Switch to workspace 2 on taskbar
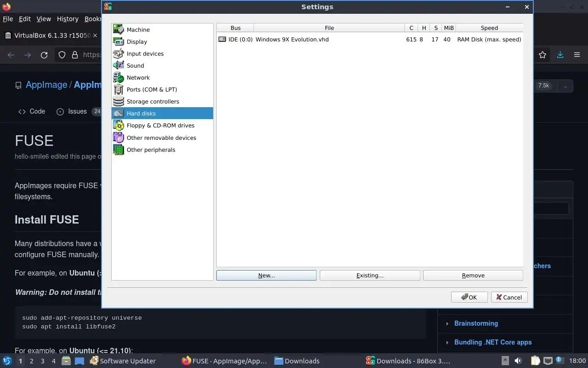 31,361
